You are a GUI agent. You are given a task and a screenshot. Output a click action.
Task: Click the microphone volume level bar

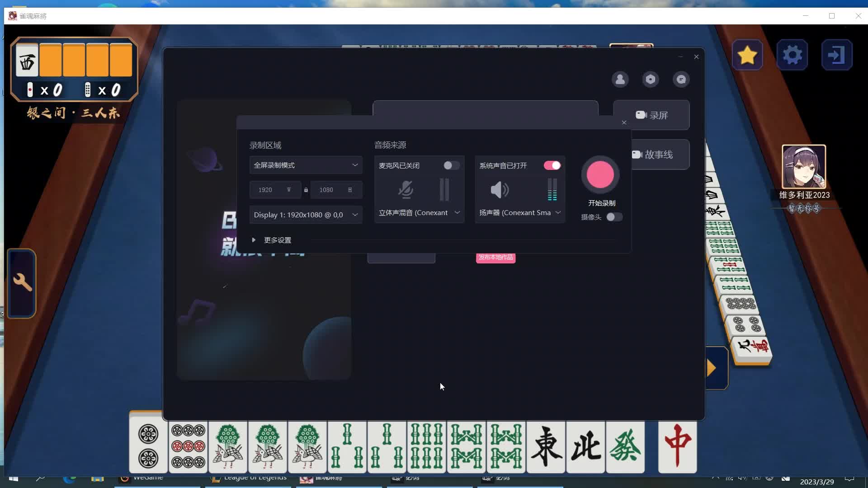pyautogui.click(x=444, y=190)
